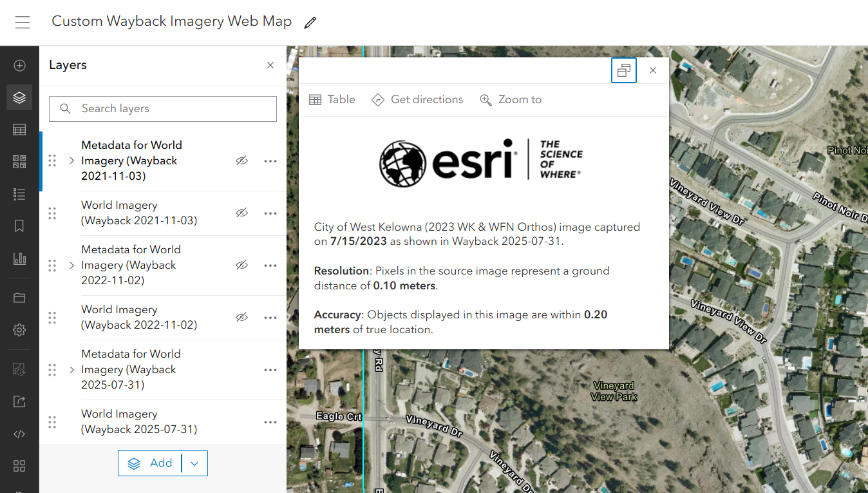This screenshot has width=868, height=493.
Task: Close the Esri pop-up
Action: (x=653, y=70)
